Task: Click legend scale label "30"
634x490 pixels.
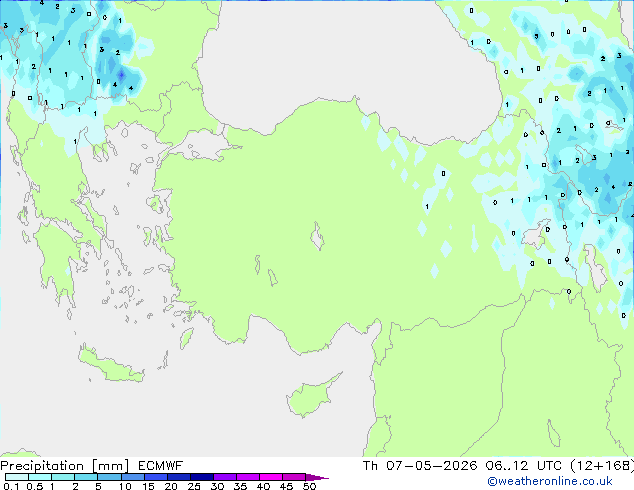Action: tap(217, 486)
